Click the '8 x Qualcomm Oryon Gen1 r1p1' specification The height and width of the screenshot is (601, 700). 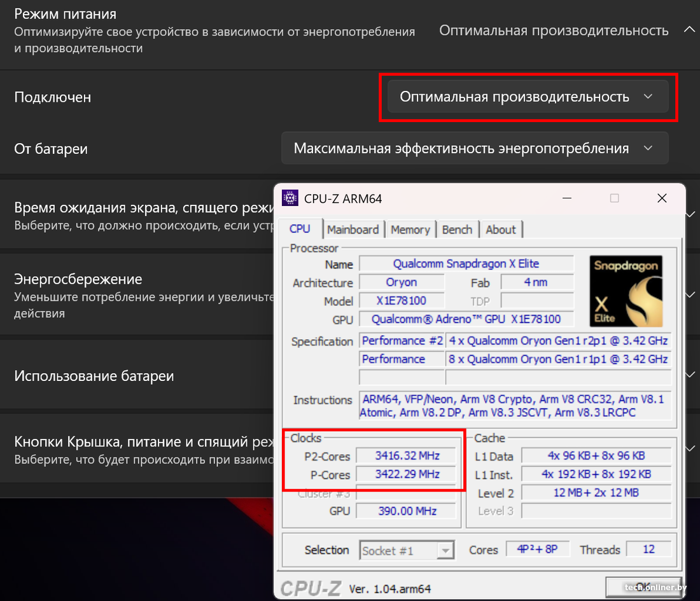click(x=558, y=359)
